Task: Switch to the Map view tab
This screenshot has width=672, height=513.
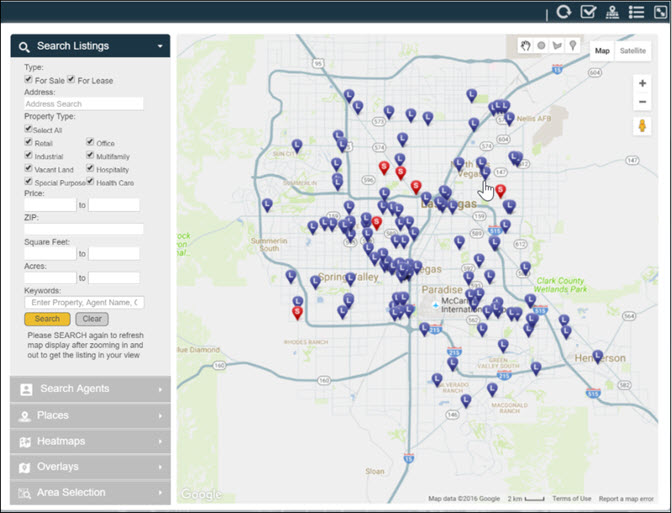Action: (602, 50)
